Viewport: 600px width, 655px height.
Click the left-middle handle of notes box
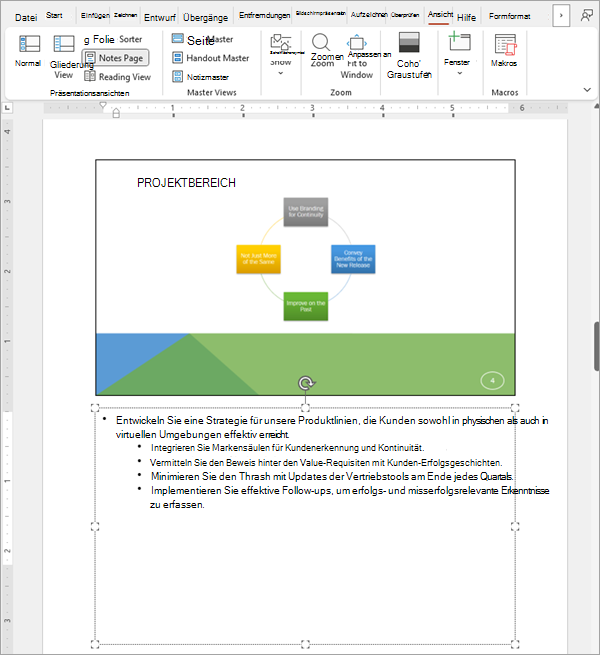pyautogui.click(x=95, y=526)
